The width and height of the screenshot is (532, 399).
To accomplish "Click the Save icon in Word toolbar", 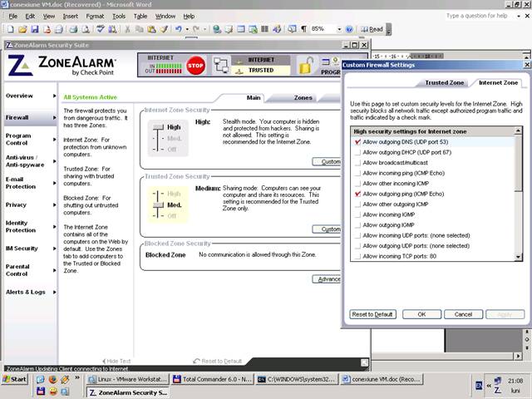I will click(35, 30).
